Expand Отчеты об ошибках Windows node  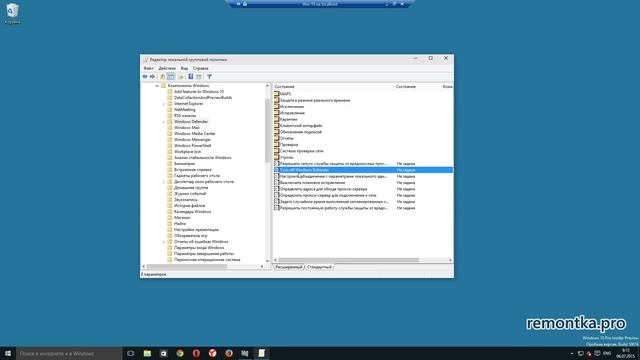[x=164, y=242]
